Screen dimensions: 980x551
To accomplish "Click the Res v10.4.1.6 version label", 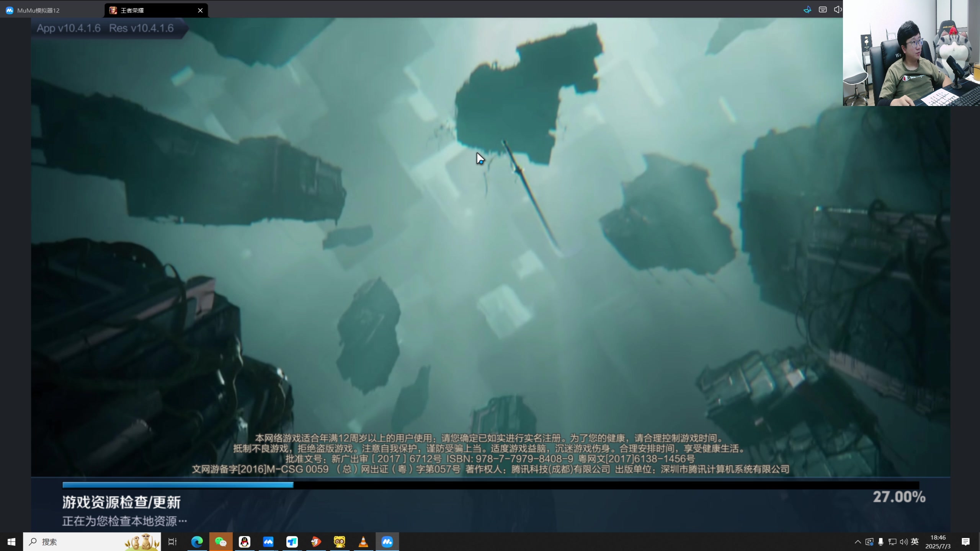I will tap(141, 28).
